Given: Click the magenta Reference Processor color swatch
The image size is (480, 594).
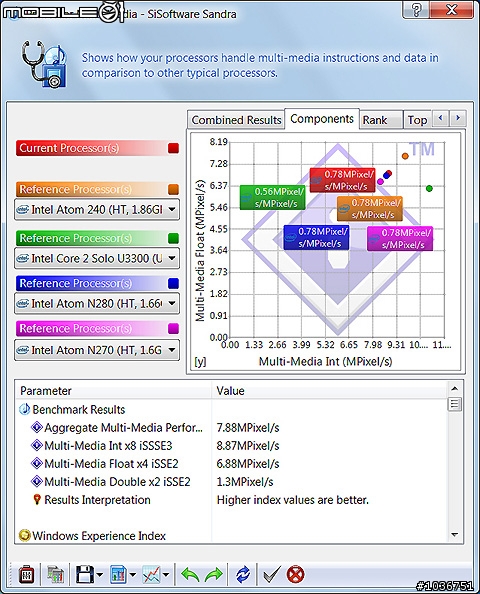Looking at the screenshot, I should point(173,328).
